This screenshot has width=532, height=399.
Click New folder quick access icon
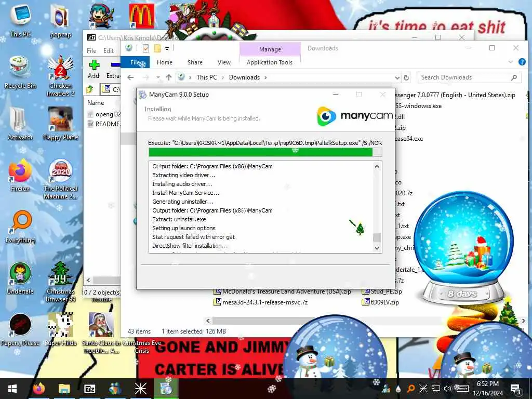[x=157, y=48]
